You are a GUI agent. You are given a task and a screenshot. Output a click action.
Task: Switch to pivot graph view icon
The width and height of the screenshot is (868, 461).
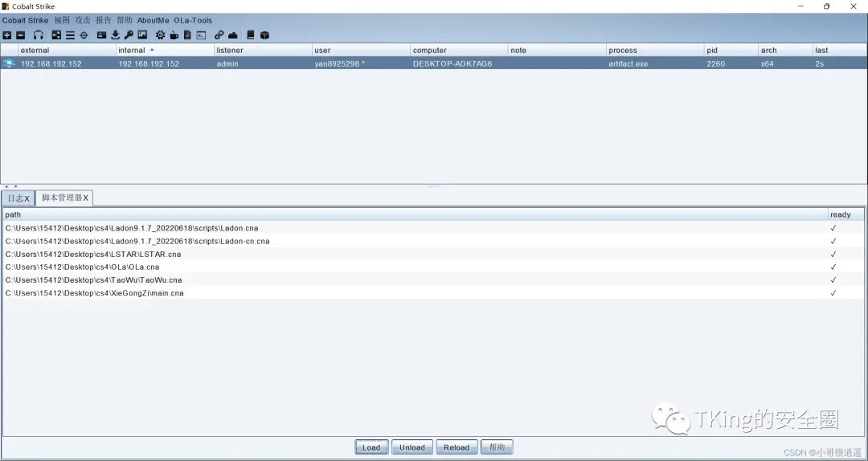(x=56, y=35)
